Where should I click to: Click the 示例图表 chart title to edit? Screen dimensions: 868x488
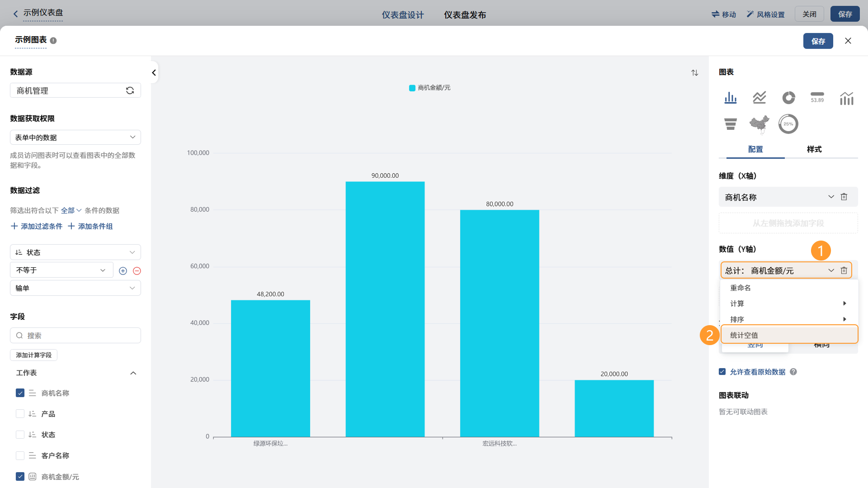pos(31,40)
